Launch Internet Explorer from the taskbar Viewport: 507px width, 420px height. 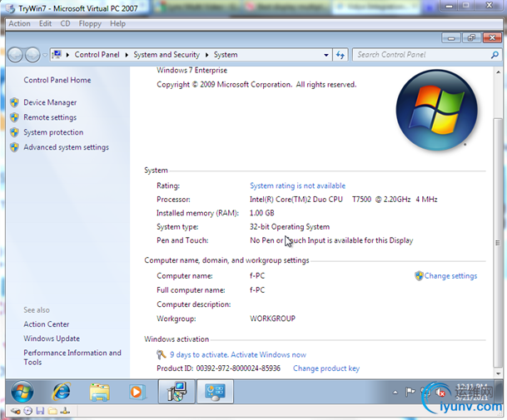tap(62, 392)
